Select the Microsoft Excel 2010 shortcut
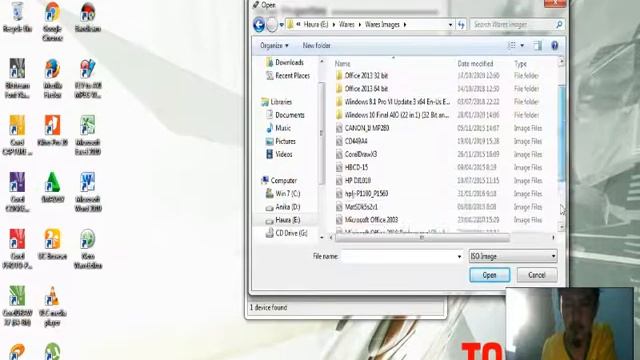Screen dimensions: 640x360 point(87,135)
